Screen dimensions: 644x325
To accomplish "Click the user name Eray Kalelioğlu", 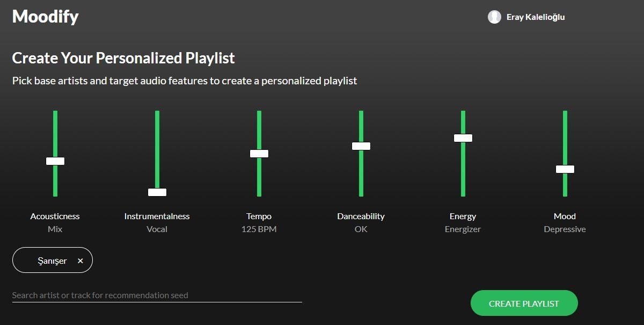I will pos(535,17).
